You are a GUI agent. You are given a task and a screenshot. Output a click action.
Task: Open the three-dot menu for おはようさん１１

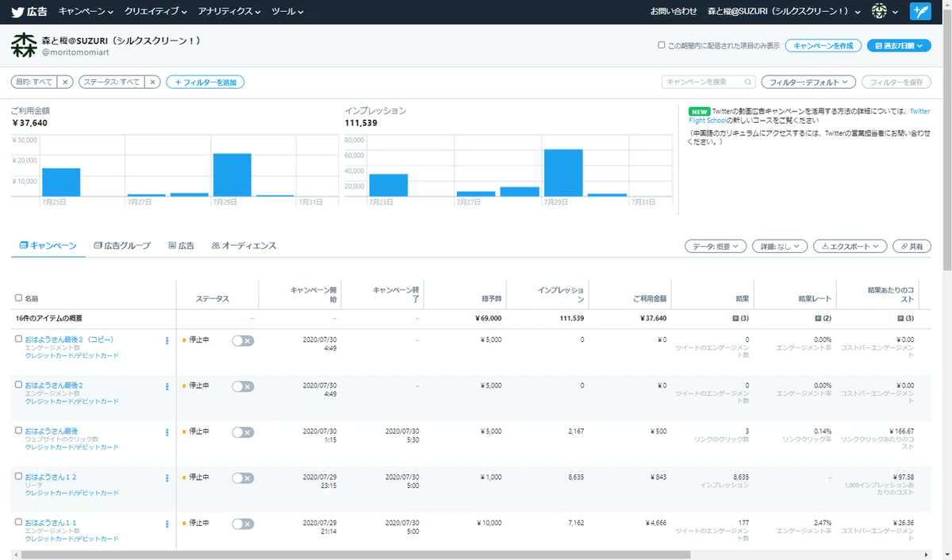pyautogui.click(x=167, y=524)
